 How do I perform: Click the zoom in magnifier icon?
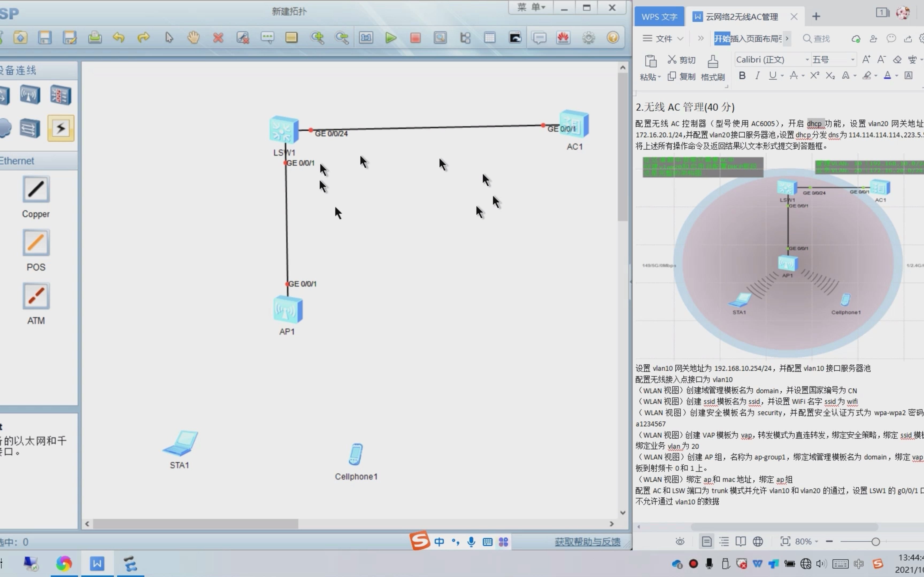[x=317, y=38]
